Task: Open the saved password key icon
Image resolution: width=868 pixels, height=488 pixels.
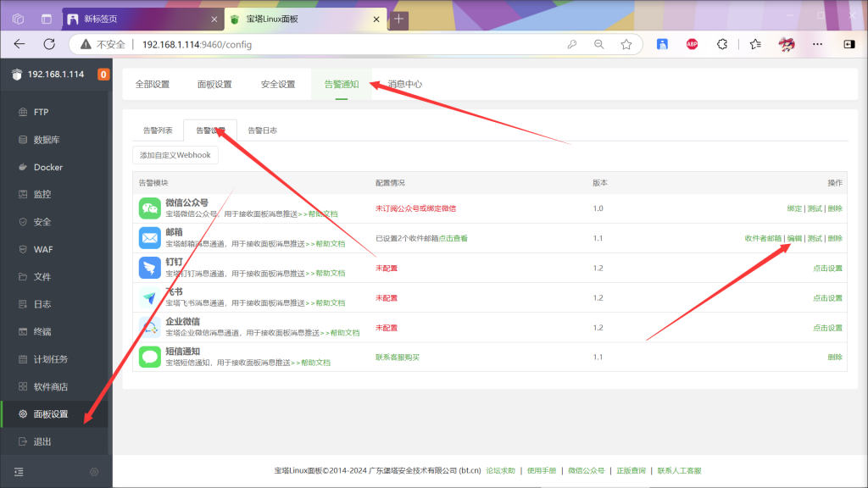Action: point(572,44)
